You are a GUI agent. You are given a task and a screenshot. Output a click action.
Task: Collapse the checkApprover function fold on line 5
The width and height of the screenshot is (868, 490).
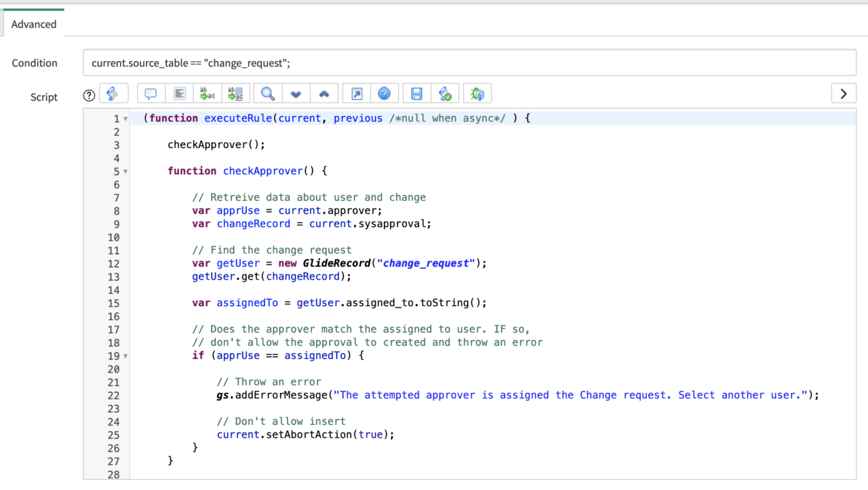(125, 172)
